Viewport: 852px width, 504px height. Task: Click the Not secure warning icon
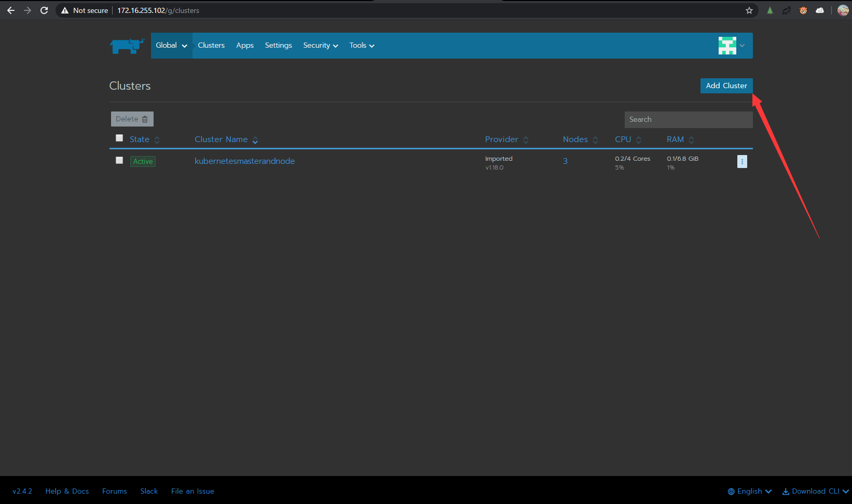[x=65, y=10]
